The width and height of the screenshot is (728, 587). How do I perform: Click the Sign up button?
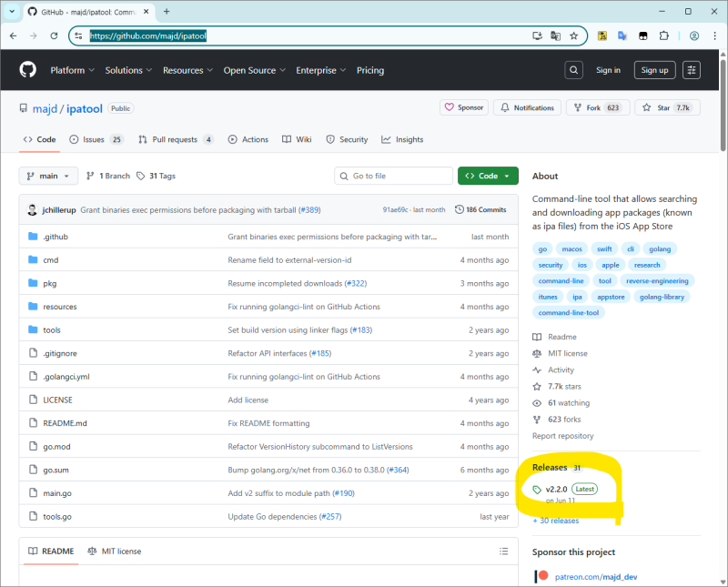pos(654,70)
